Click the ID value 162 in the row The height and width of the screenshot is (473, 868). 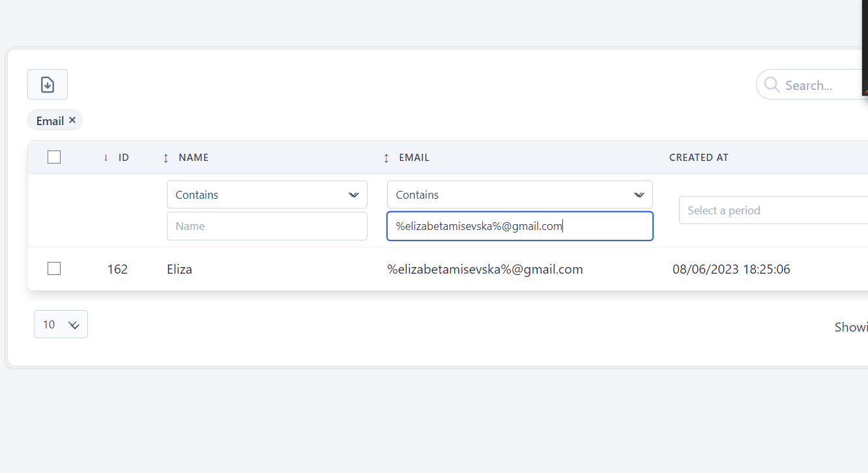click(x=117, y=269)
